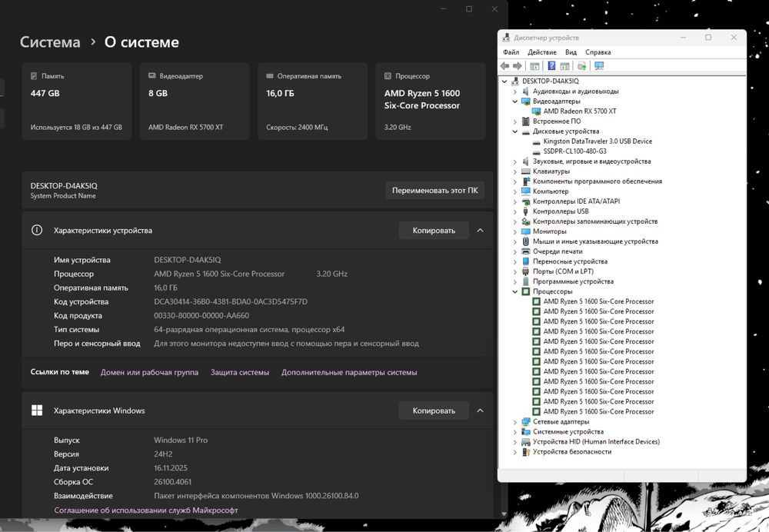Collapse Процессоры chevron
Screen dimensions: 769x532
[515, 291]
